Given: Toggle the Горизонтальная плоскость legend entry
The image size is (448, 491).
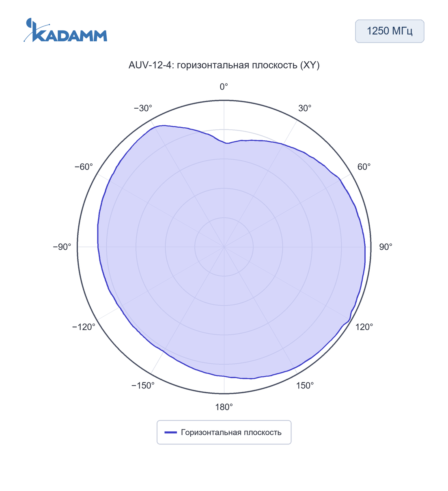Looking at the screenshot, I should 224,432.
